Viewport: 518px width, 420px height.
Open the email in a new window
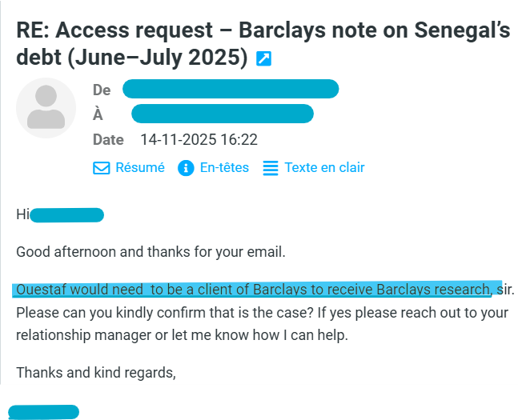pos(263,58)
